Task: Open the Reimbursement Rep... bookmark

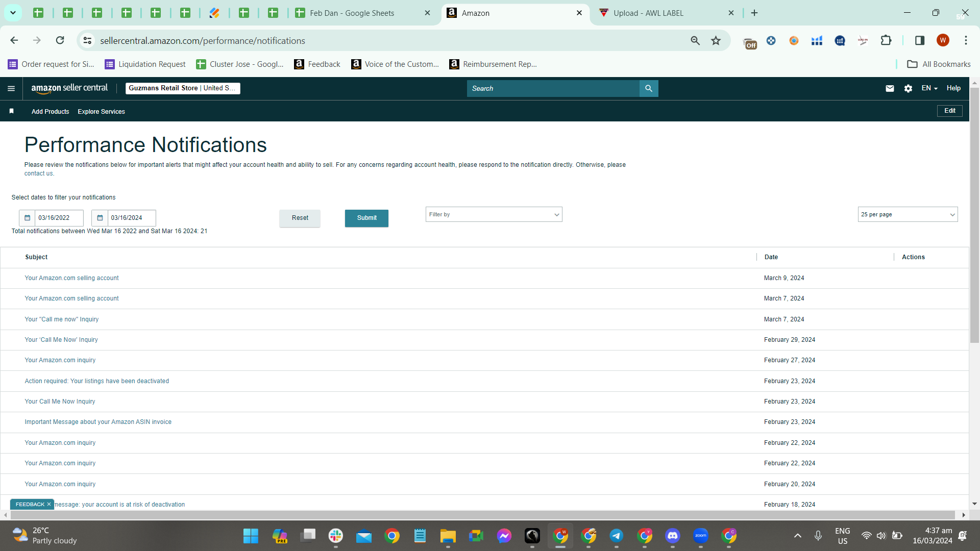Action: 493,64
